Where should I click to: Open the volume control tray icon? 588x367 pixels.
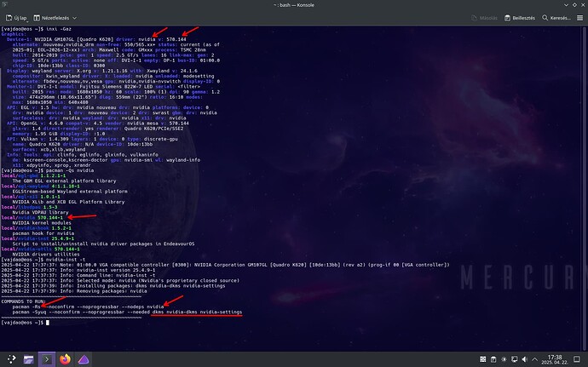tap(525, 359)
